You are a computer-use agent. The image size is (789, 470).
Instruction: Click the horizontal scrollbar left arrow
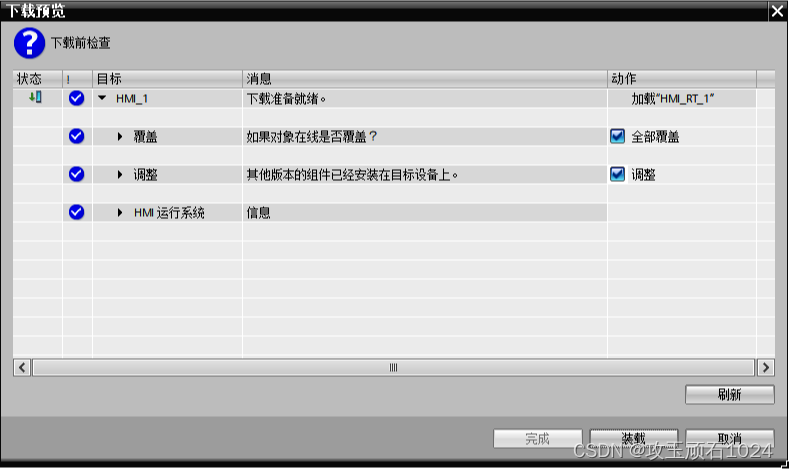click(22, 367)
